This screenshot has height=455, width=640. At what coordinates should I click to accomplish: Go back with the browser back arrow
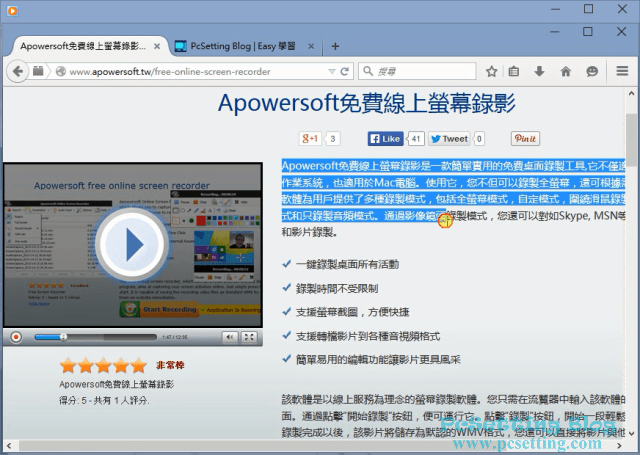pyautogui.click(x=18, y=71)
